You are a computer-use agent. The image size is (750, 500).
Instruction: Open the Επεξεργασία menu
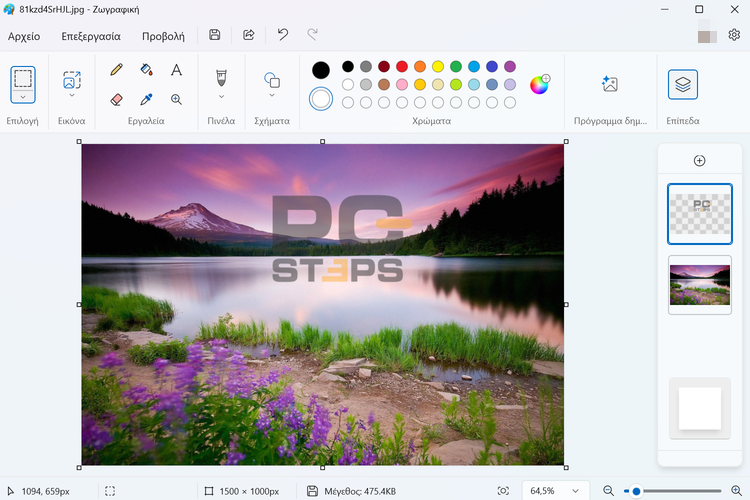click(x=91, y=36)
